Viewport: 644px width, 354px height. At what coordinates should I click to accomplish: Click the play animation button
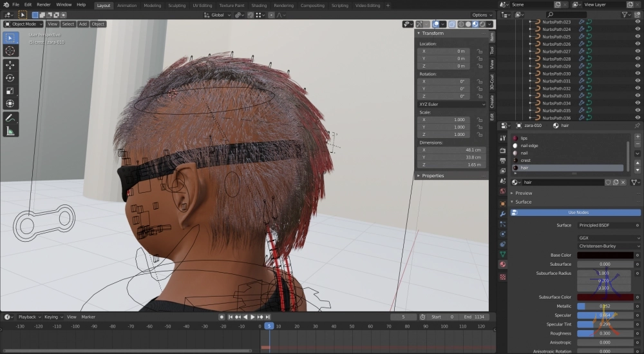pos(252,317)
